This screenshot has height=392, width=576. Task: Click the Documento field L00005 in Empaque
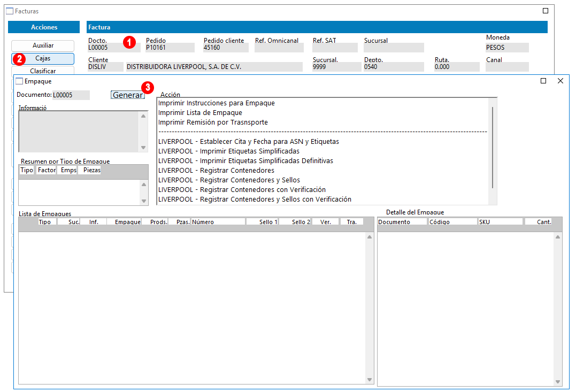[x=71, y=95]
